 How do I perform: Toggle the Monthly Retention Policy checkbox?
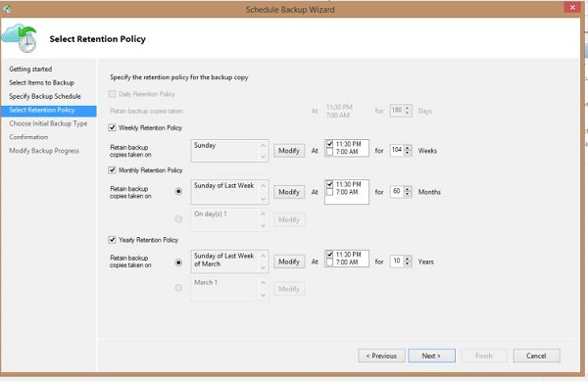pos(112,170)
